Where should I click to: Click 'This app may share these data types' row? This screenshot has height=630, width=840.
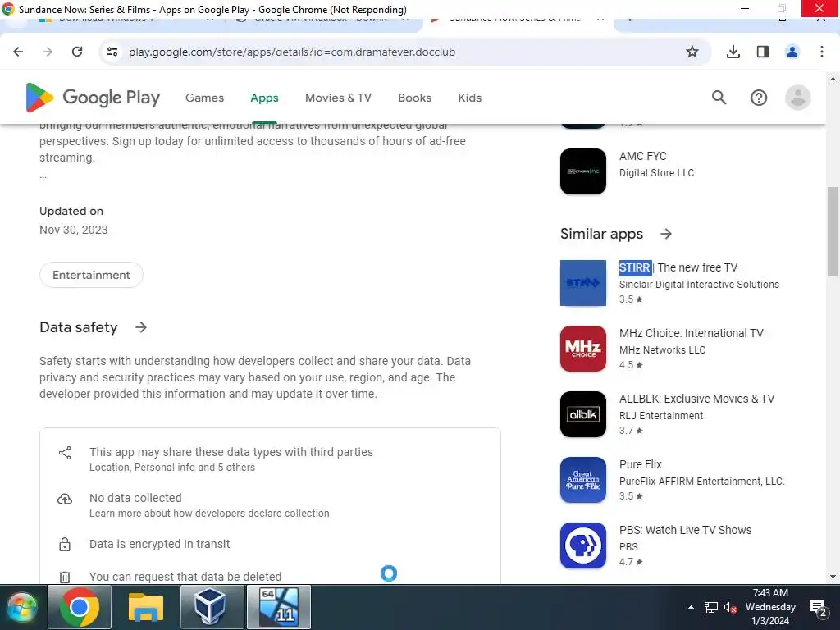(x=270, y=459)
